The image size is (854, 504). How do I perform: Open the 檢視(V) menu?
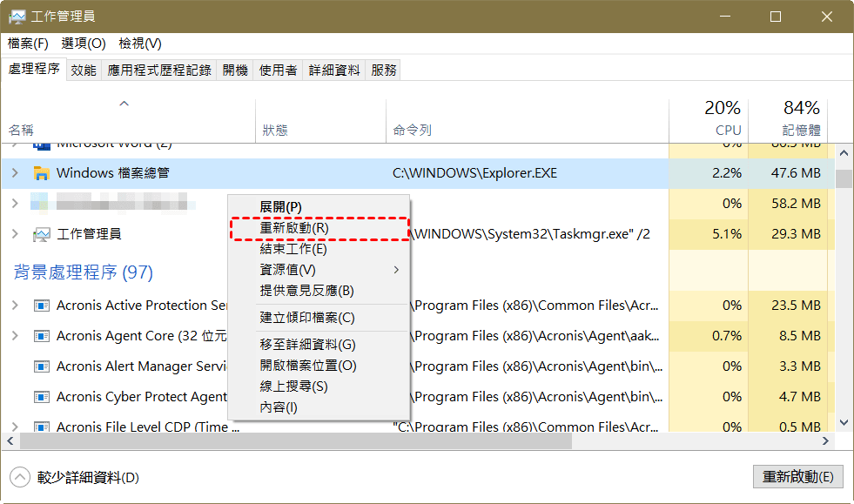tap(140, 44)
